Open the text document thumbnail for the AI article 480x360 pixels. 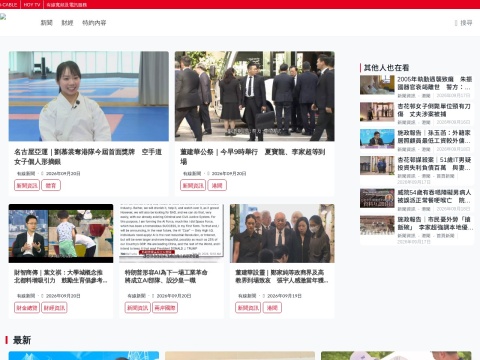pos(172,233)
